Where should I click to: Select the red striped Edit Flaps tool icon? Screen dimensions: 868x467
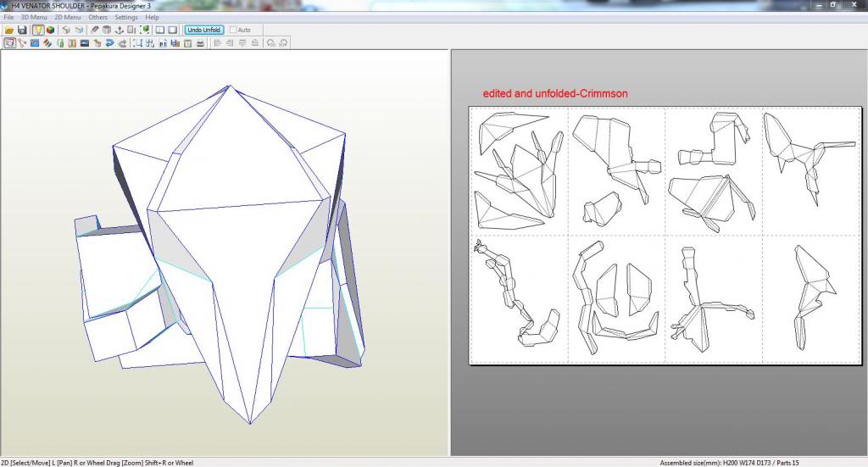click(x=47, y=43)
